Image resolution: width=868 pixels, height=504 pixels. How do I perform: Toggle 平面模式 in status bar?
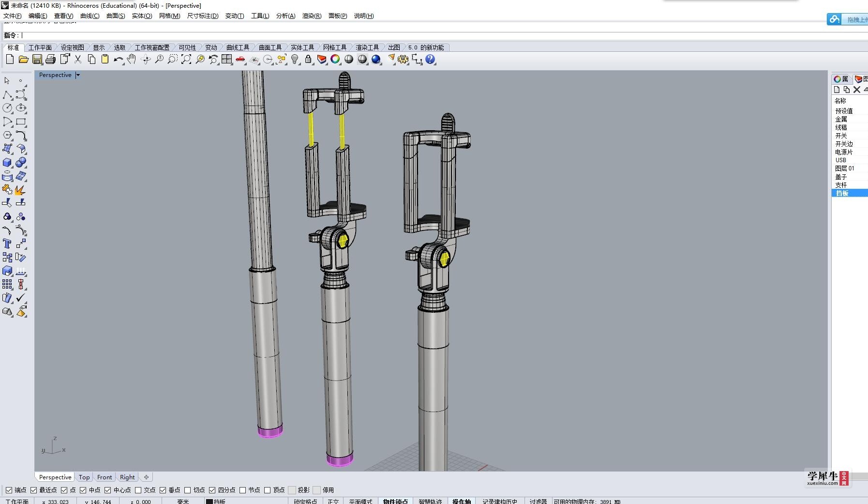coord(360,501)
